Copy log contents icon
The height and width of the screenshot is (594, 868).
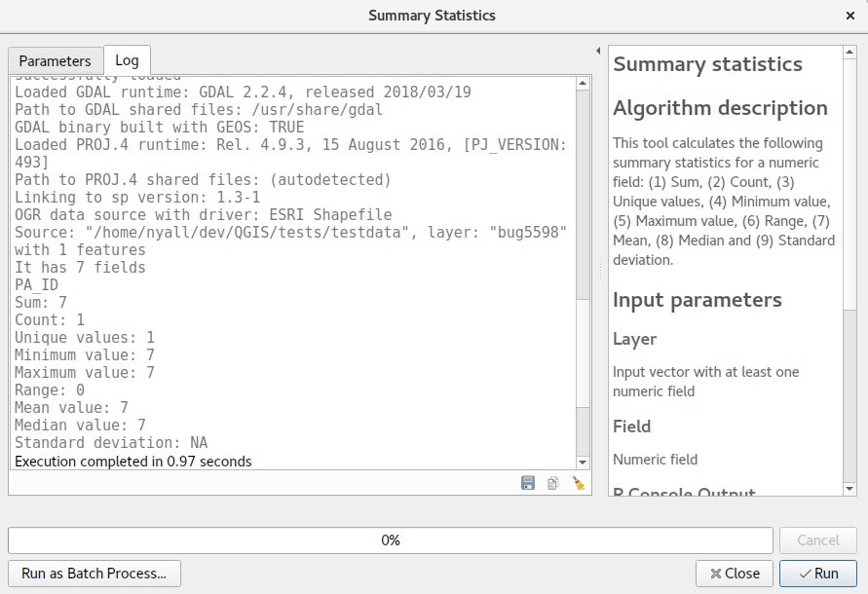pyautogui.click(x=553, y=483)
